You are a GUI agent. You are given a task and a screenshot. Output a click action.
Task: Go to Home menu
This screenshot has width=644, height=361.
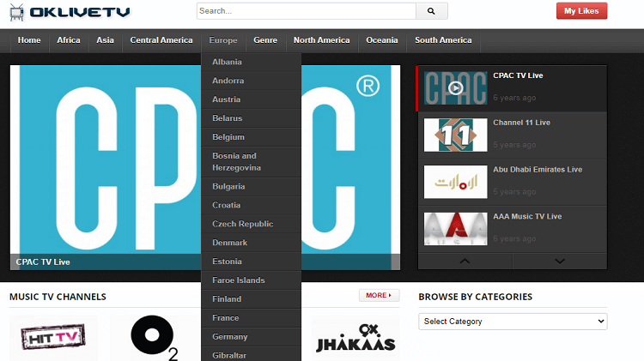[x=29, y=40]
